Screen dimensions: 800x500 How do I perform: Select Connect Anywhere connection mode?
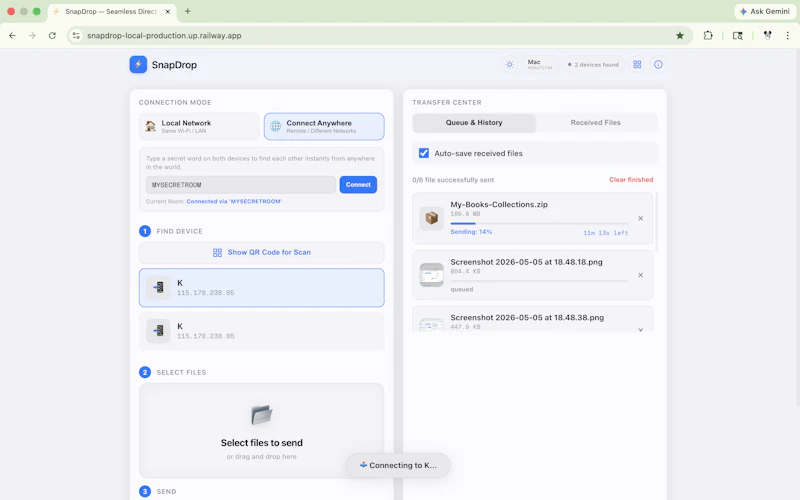pyautogui.click(x=324, y=126)
